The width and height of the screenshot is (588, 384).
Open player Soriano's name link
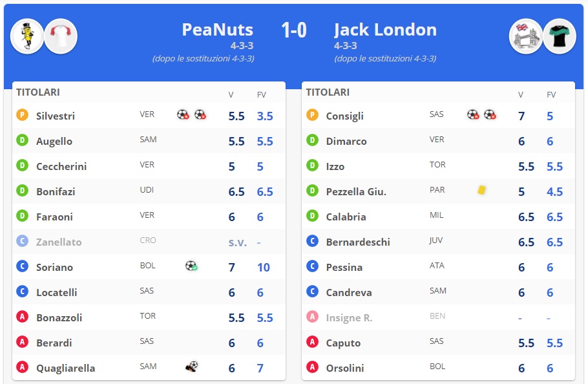click(54, 267)
